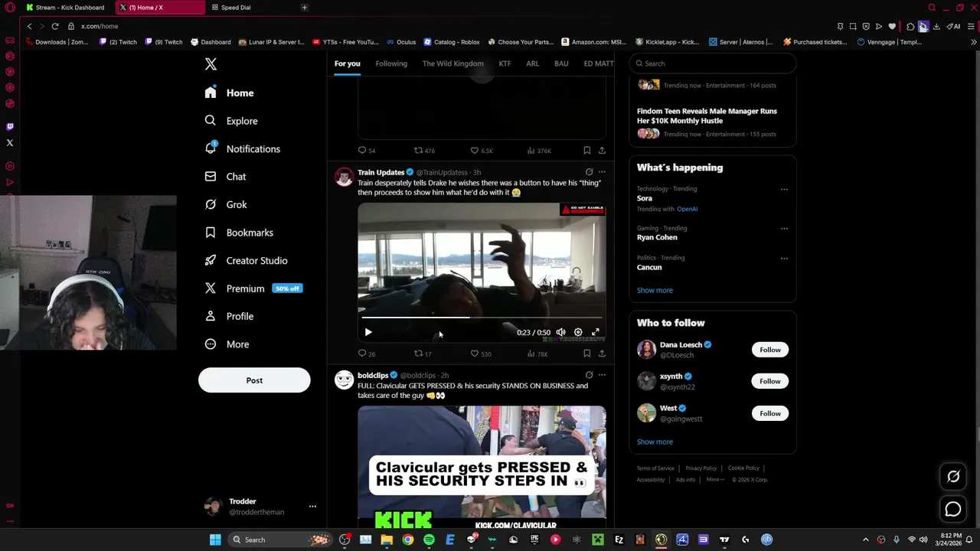Viewport: 980px width, 551px height.
Task: Like the post with 6.5K likes
Action: pos(481,151)
